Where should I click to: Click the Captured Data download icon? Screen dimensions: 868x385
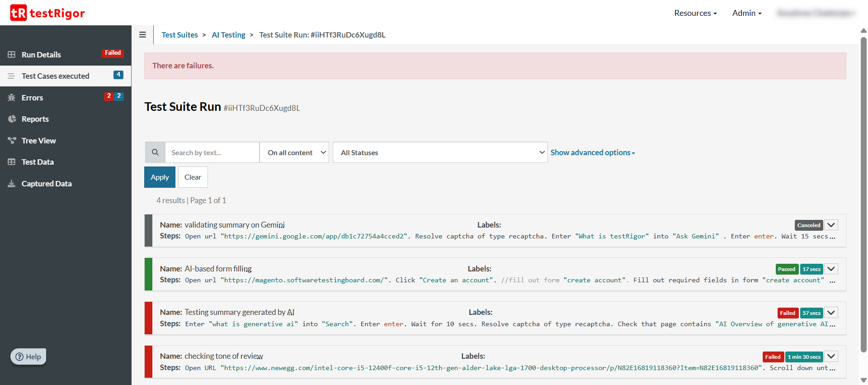12,184
